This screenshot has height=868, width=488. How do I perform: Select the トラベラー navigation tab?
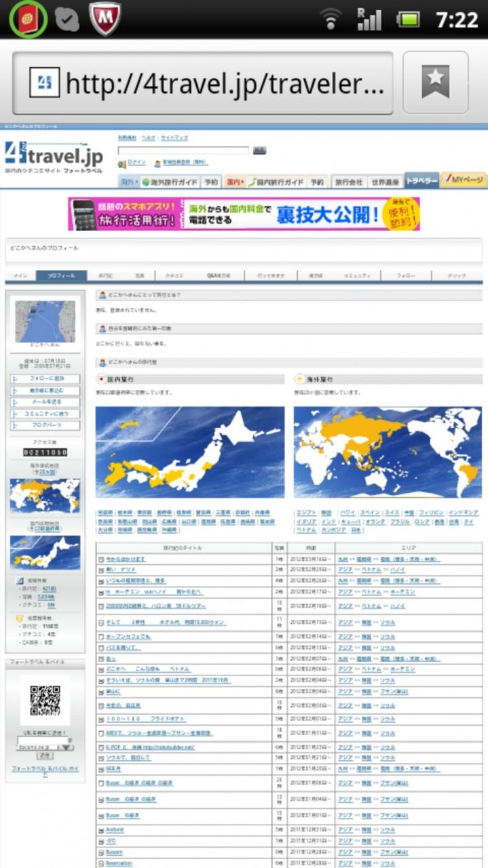[421, 180]
